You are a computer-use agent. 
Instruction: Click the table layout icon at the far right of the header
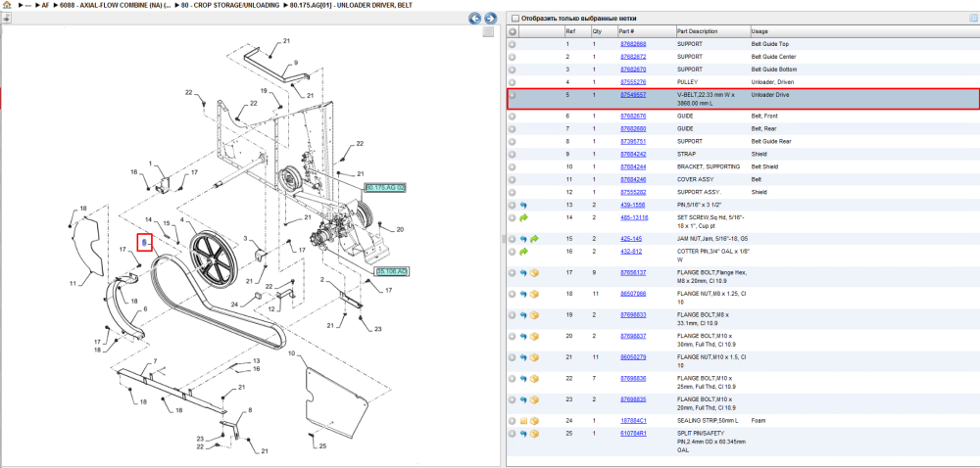point(972,18)
